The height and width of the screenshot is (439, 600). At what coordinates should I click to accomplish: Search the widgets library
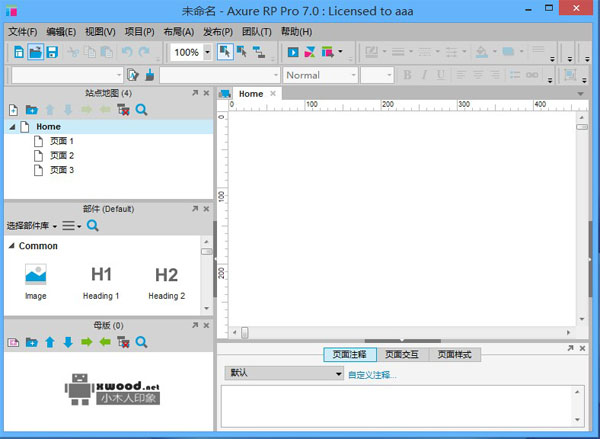point(93,225)
